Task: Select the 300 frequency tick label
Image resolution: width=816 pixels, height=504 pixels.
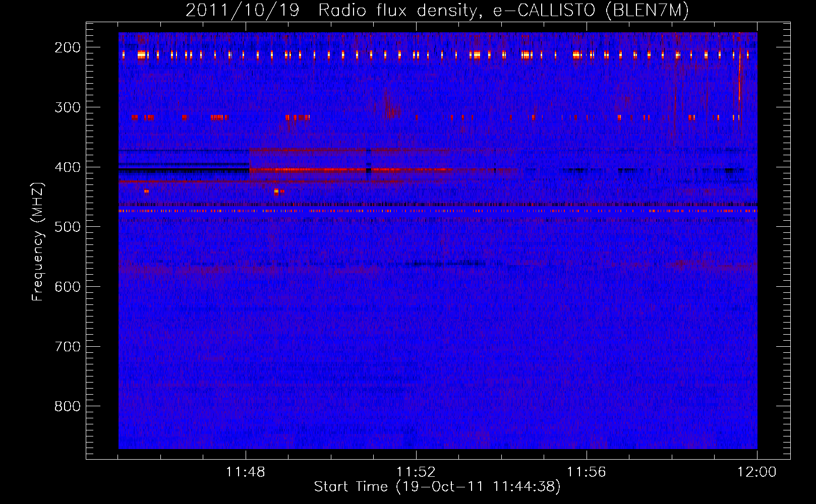Action: point(68,107)
